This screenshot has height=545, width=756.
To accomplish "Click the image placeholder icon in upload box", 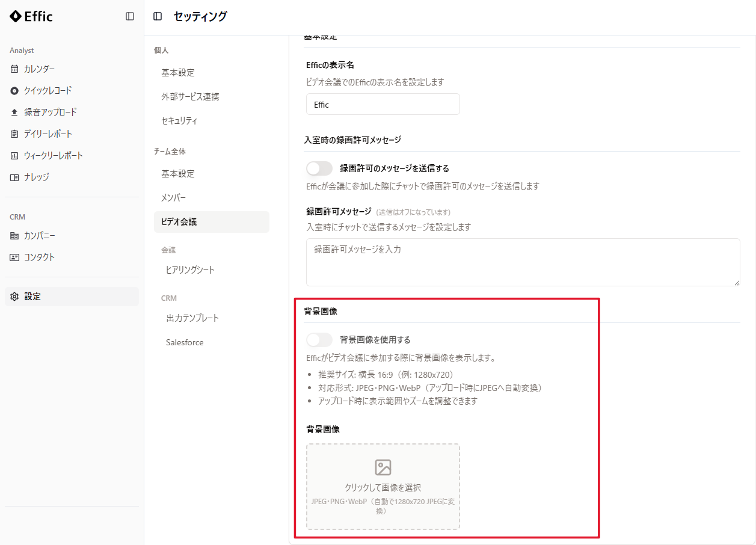I will point(383,467).
